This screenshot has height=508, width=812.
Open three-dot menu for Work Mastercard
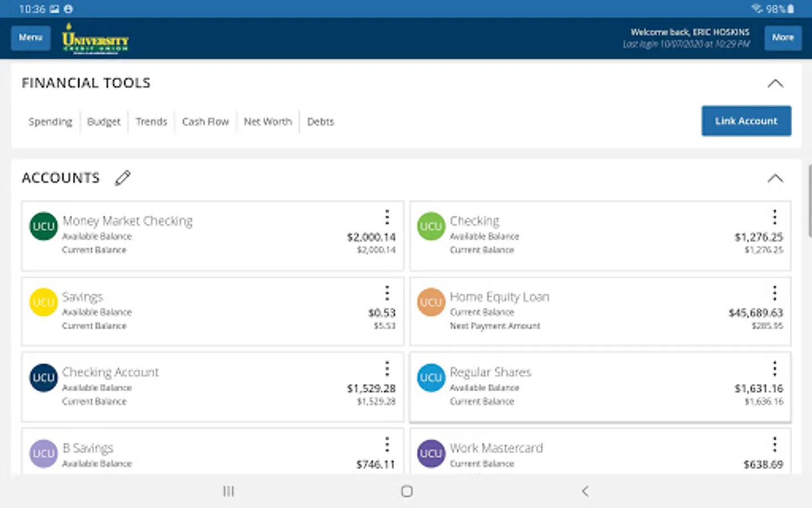pos(774,444)
